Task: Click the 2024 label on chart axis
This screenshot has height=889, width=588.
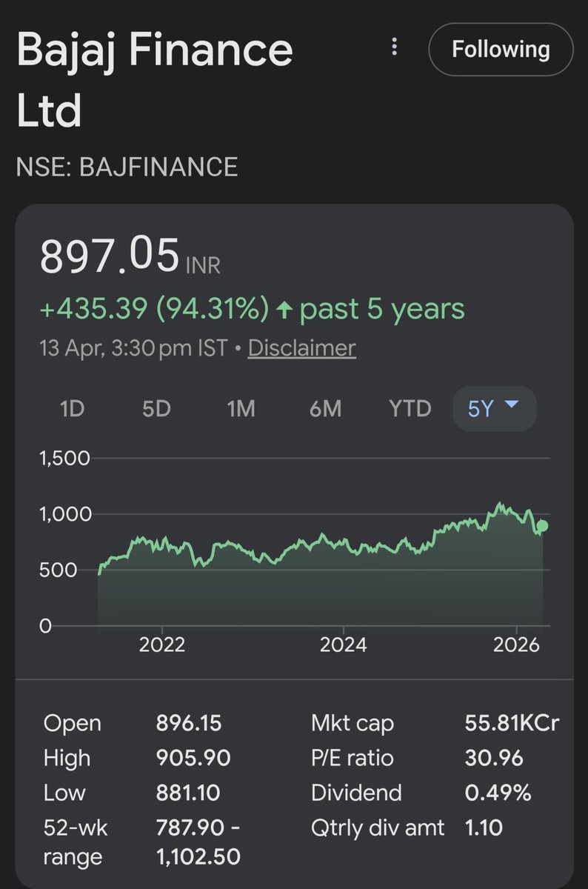Action: pyautogui.click(x=344, y=645)
